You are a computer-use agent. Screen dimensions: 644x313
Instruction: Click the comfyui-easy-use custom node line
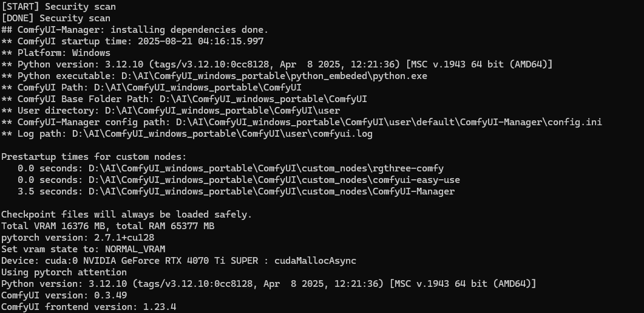[239, 180]
